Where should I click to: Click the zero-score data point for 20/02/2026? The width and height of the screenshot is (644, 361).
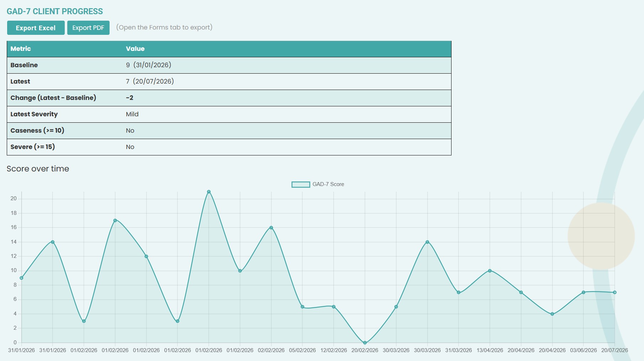(365, 343)
